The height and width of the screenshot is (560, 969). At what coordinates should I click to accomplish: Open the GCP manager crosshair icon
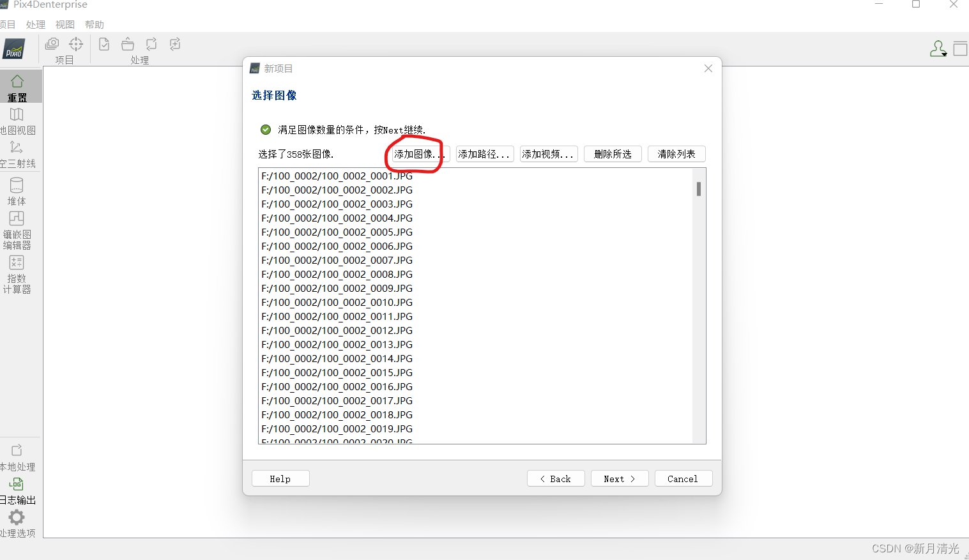tap(76, 44)
